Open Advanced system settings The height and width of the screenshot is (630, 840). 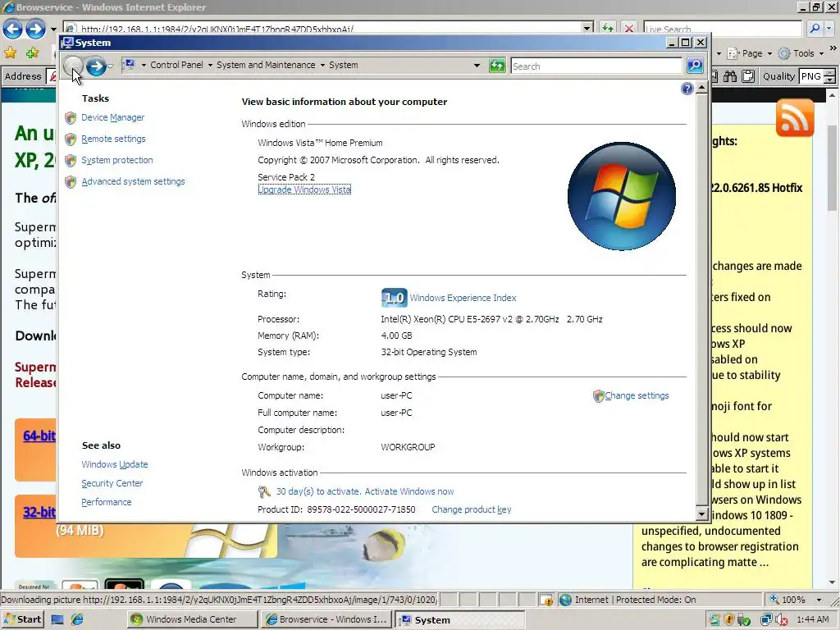(x=133, y=181)
